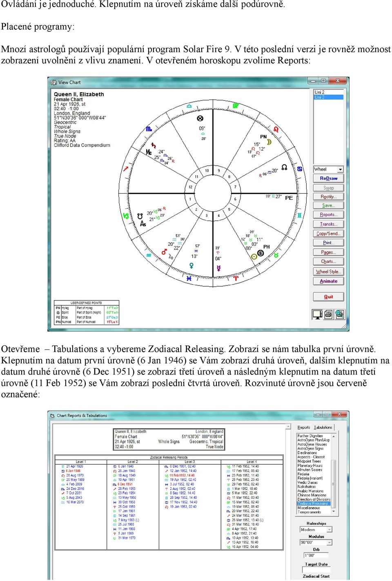The image size is (392, 581).
Task: Click the Aries glyph on wheel rim
Action: (x=236, y=278)
